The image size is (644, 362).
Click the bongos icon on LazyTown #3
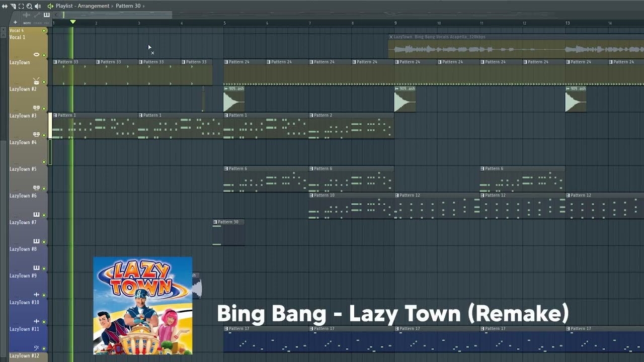coord(36,134)
